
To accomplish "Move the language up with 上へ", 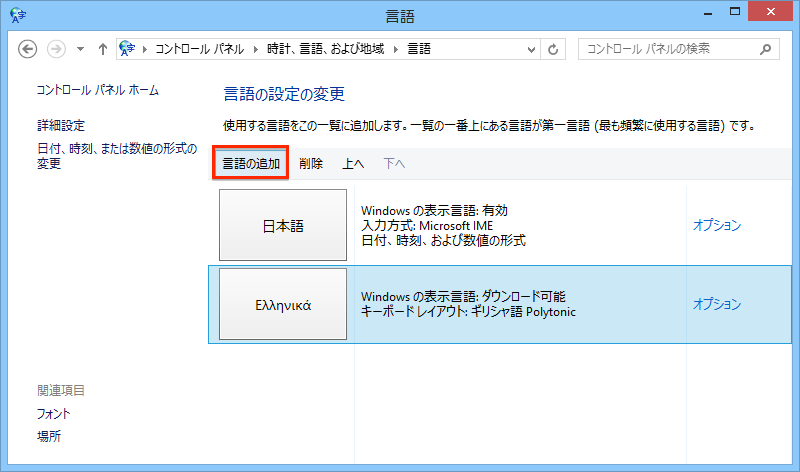I will (353, 163).
